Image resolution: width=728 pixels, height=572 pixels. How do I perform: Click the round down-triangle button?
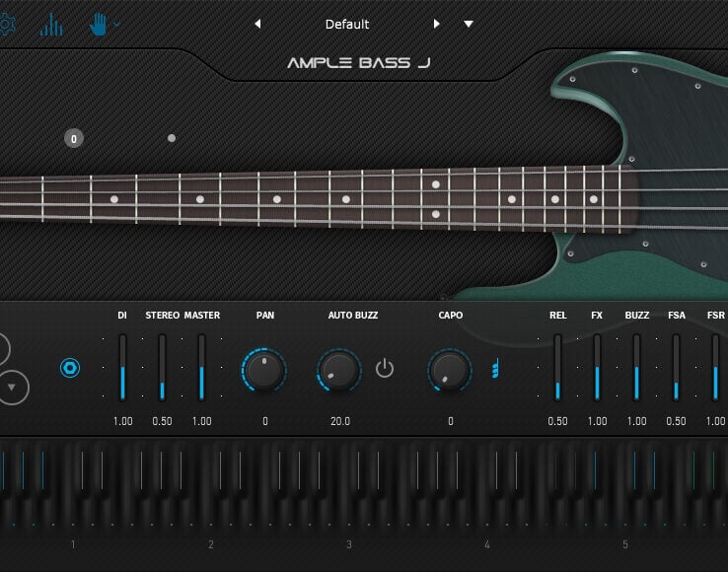click(x=12, y=388)
